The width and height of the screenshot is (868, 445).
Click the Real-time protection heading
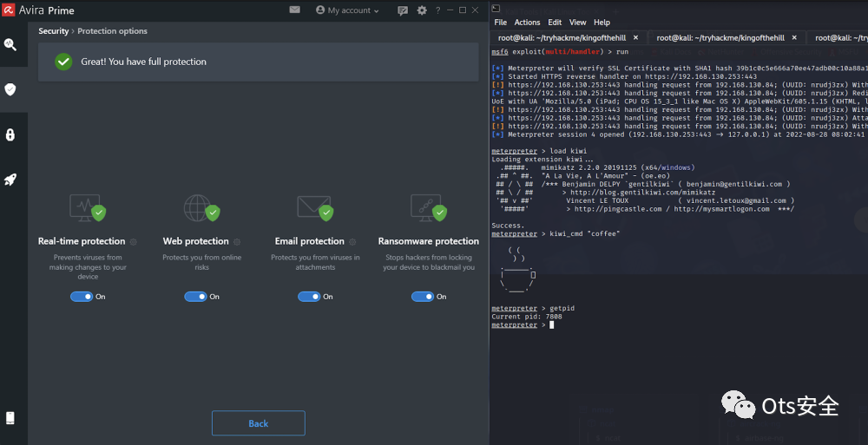tap(82, 241)
